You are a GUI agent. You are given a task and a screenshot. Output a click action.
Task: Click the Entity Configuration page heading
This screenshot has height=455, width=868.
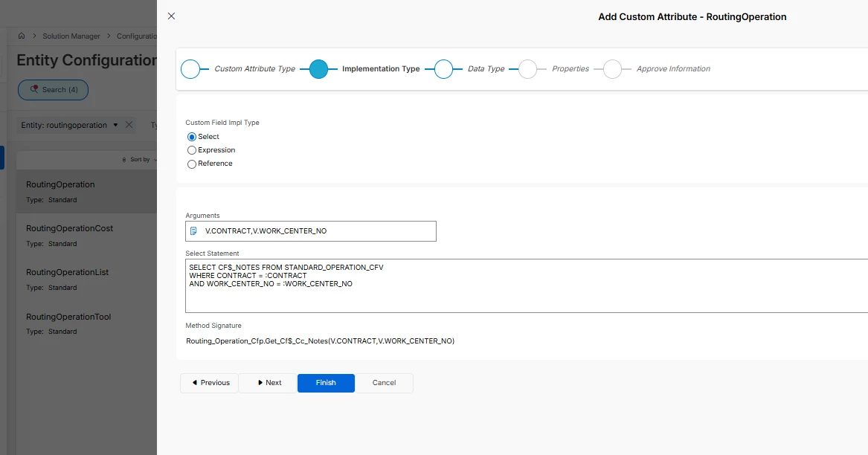pos(87,59)
